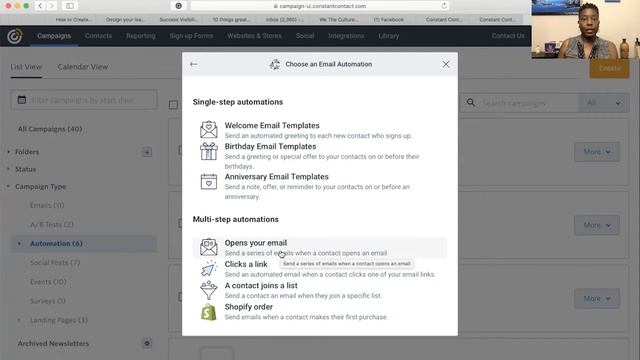The image size is (640, 360).
Task: Click the contact joins a list funnel icon
Action: tap(209, 290)
